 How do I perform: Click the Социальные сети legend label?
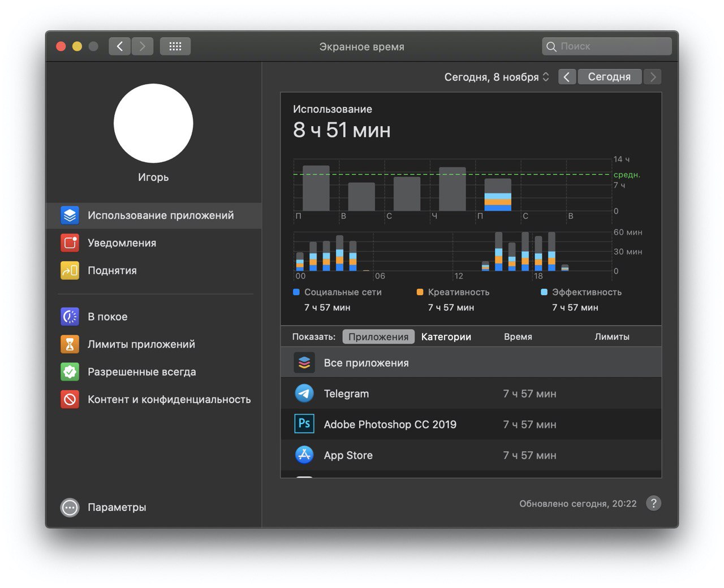(x=343, y=292)
